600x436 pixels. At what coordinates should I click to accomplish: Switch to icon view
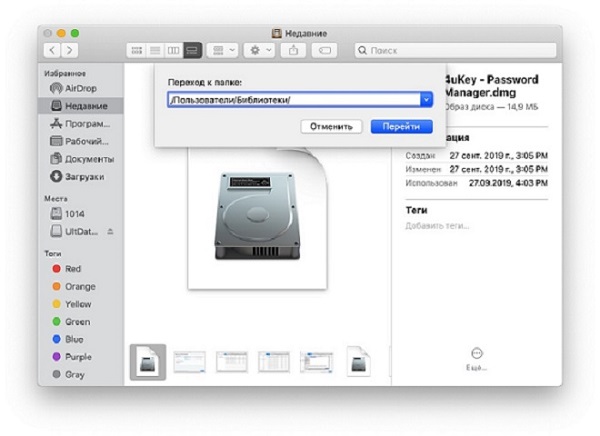coord(136,50)
